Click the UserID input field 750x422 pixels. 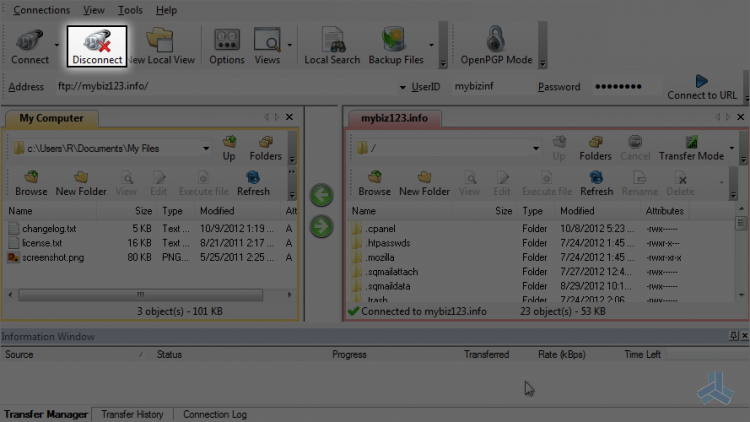click(488, 87)
